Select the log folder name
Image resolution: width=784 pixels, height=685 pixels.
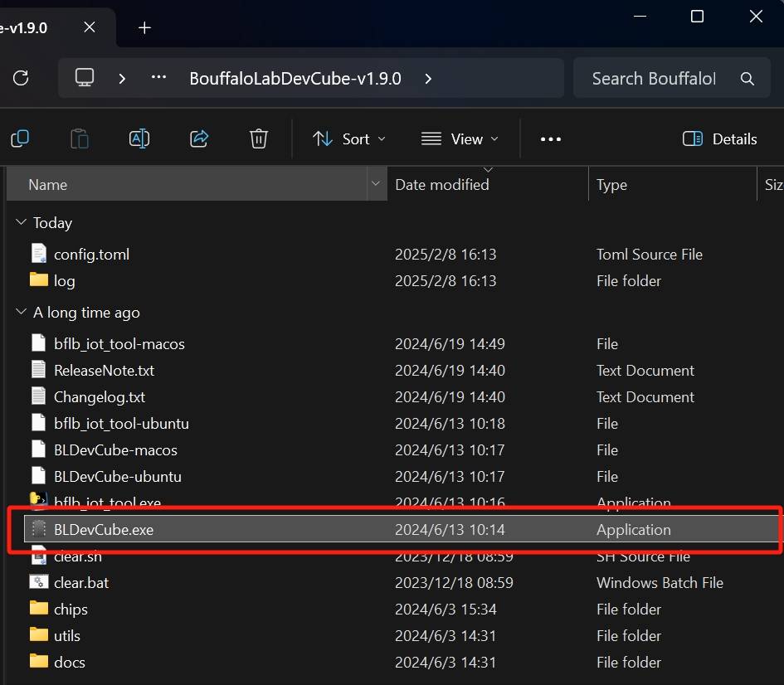pyautogui.click(x=65, y=281)
